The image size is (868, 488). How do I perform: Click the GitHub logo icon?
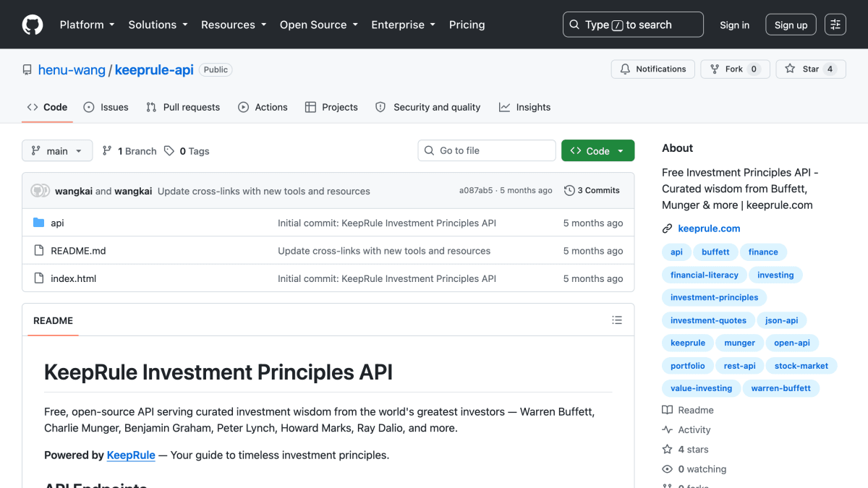[x=33, y=25]
